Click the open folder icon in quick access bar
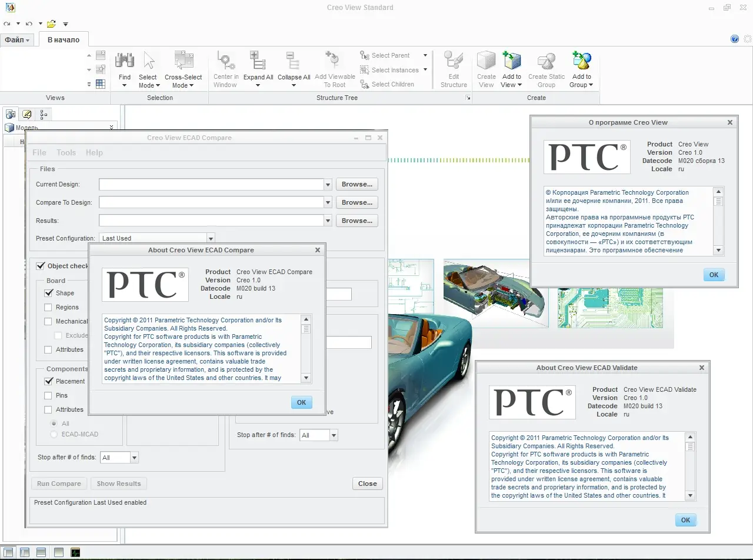The image size is (753, 560). click(x=52, y=24)
